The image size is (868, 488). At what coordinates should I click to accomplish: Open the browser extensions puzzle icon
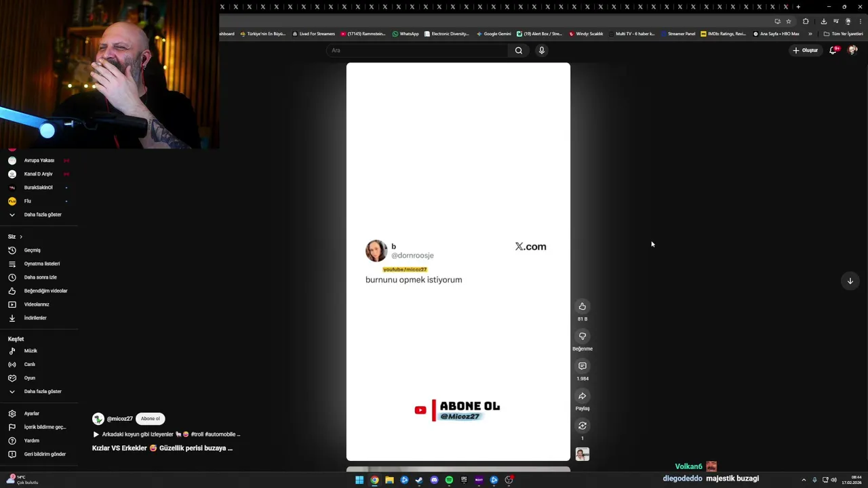click(x=806, y=21)
